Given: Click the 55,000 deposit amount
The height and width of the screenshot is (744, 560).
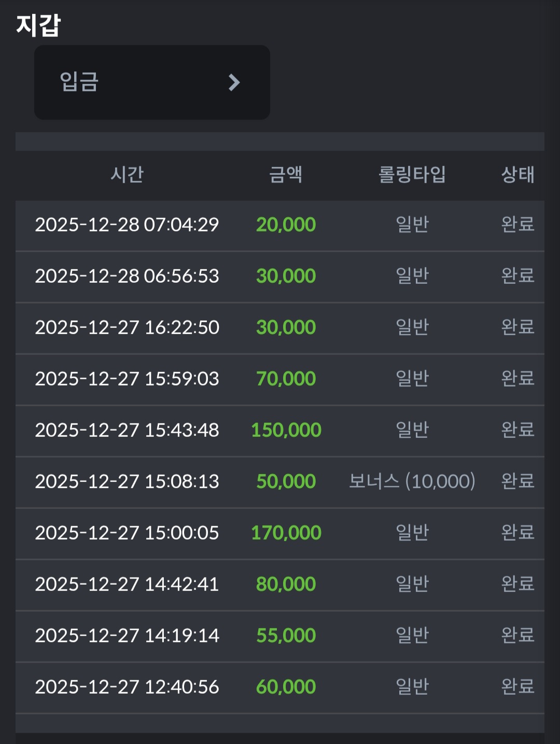Looking at the screenshot, I should coord(286,636).
